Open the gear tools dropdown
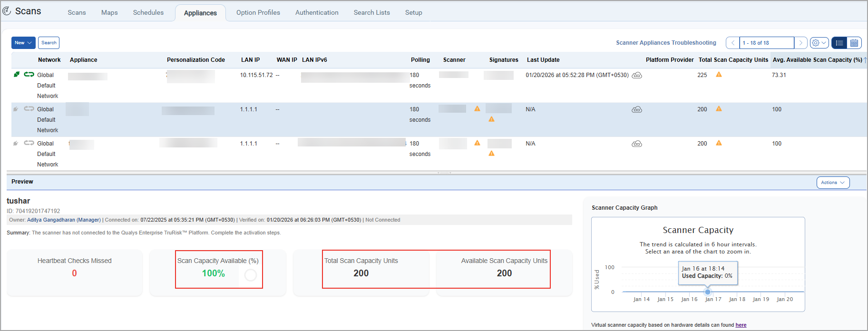Viewport: 868px width, 331px height. [819, 43]
